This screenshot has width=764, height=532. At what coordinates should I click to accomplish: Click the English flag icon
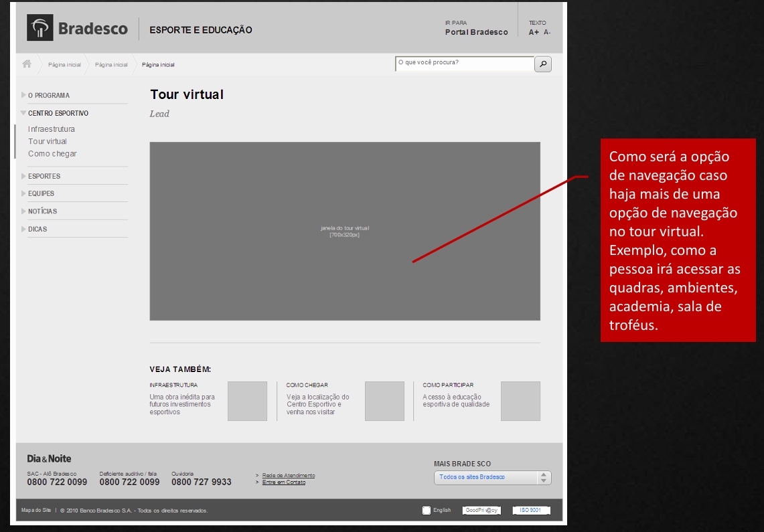[427, 510]
